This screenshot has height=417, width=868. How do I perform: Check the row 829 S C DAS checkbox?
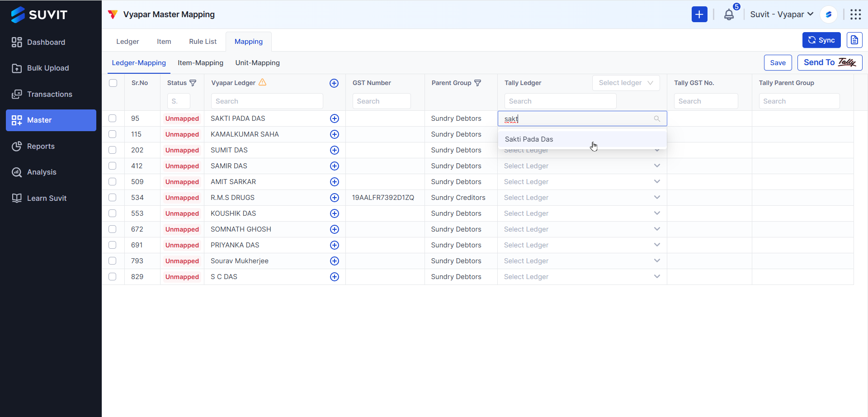113,277
